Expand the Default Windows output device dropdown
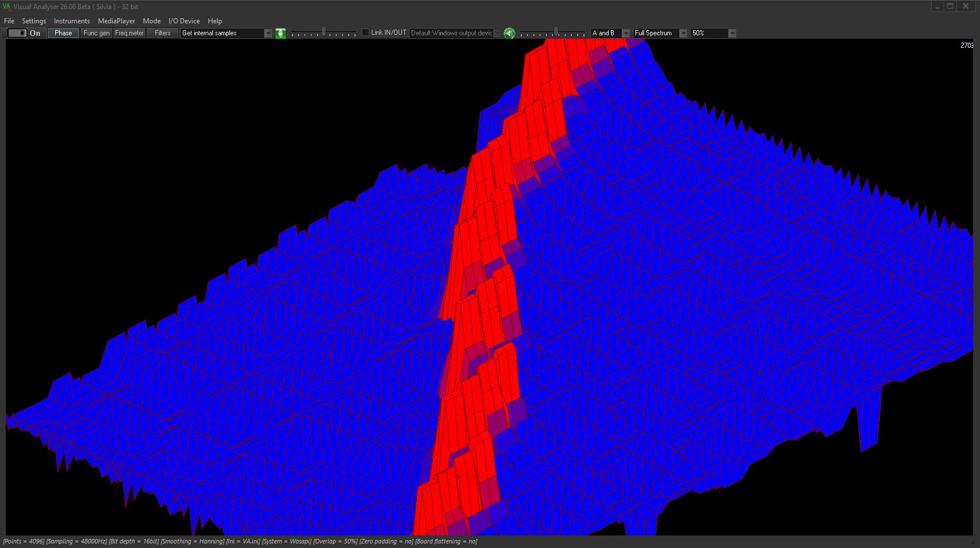The height and width of the screenshot is (548, 980). point(497,34)
